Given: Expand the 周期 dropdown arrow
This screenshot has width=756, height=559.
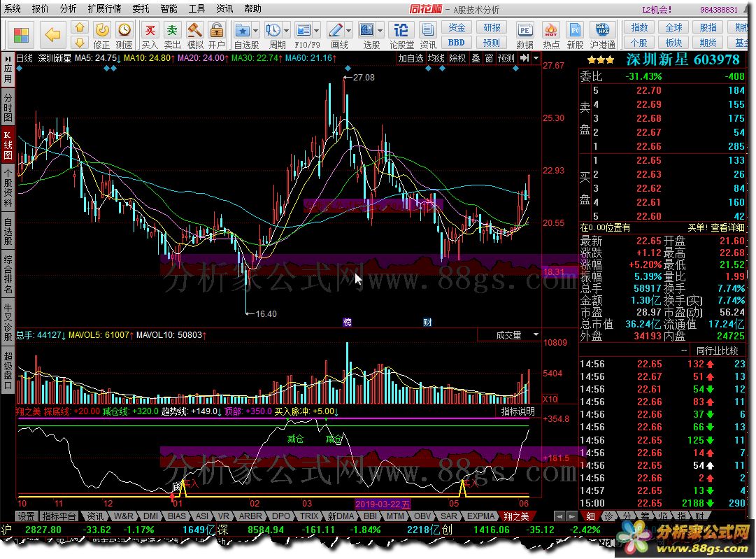Looking at the screenshot, I should point(287,31).
